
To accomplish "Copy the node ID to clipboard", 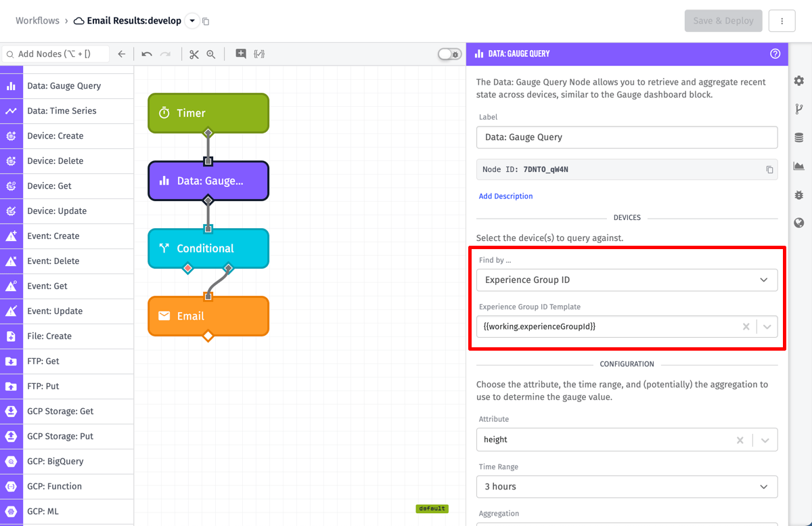I will point(769,170).
